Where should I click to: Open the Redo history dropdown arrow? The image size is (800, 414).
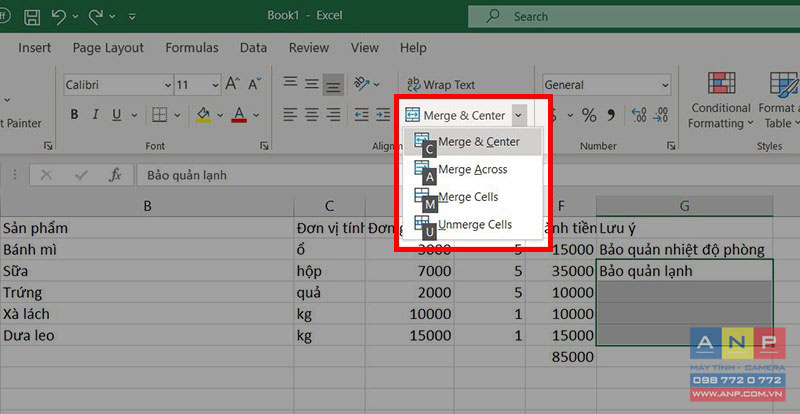pos(112,17)
